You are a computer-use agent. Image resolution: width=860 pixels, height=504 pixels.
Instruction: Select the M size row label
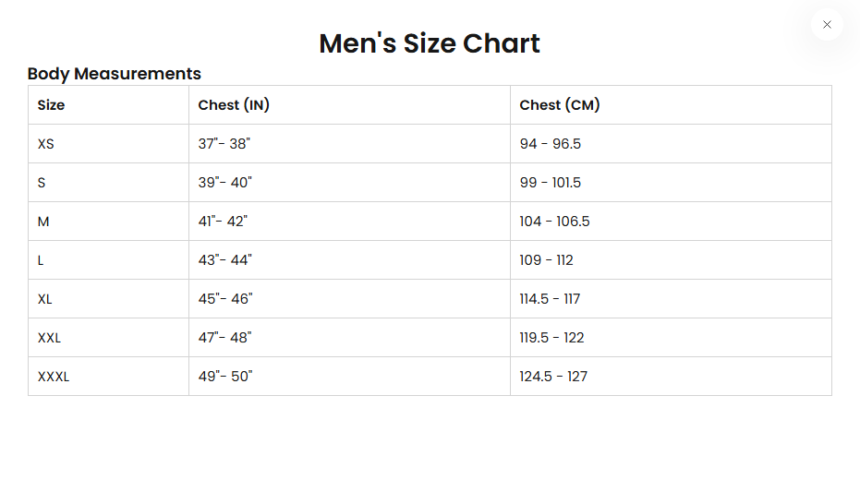pos(43,222)
